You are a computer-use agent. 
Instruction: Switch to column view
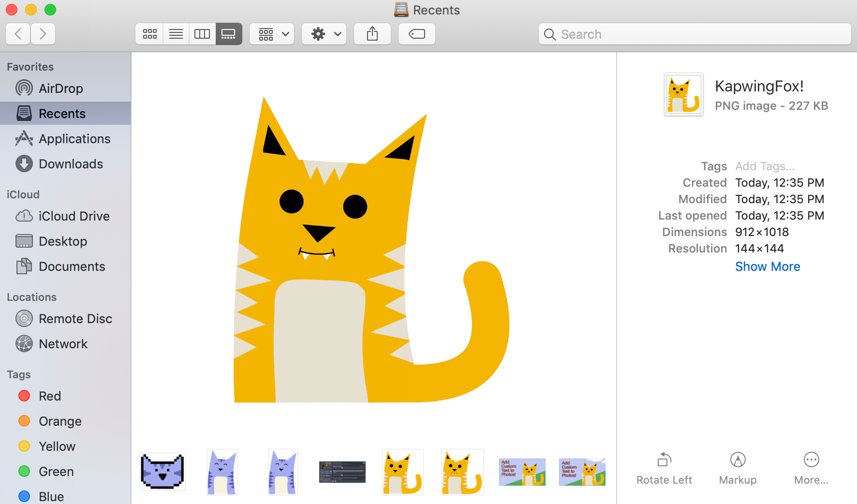[202, 34]
